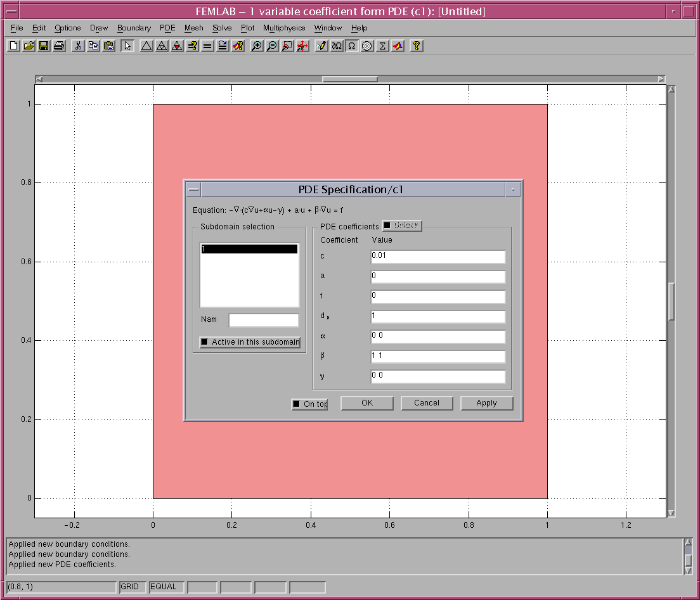Image resolution: width=700 pixels, height=600 pixels.
Task: Switch to Mesh mode circle icon
Action: click(367, 46)
